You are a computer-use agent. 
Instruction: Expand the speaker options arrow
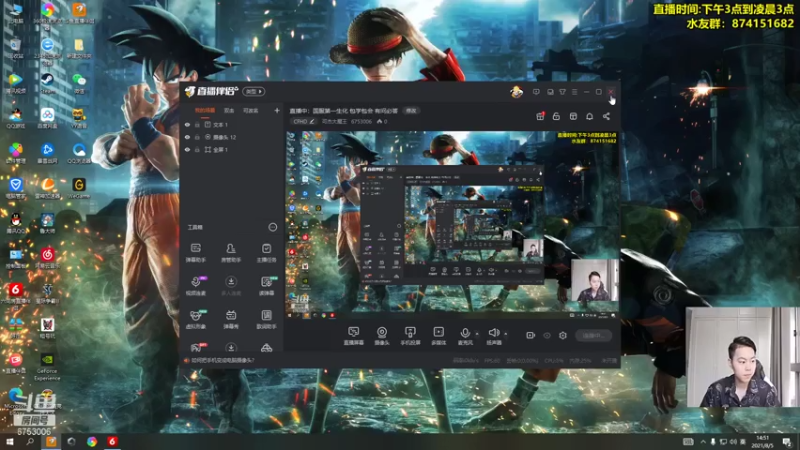click(x=506, y=334)
